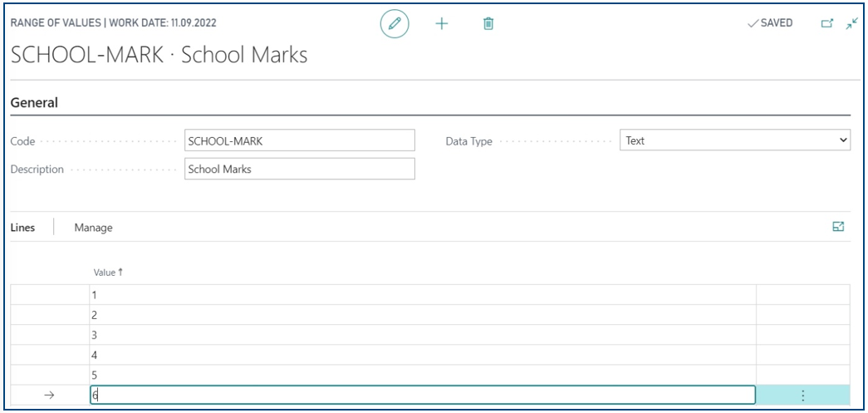The width and height of the screenshot is (868, 413).
Task: Collapse the page with arrows icon
Action: coord(851,23)
